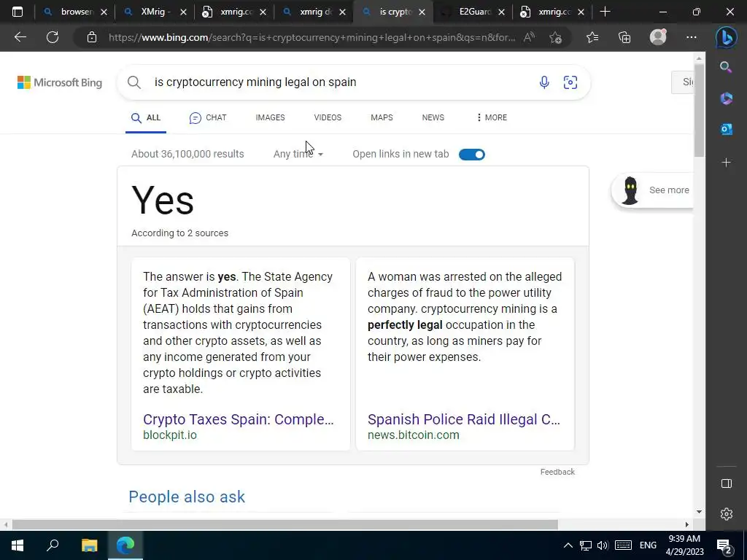Image resolution: width=747 pixels, height=560 pixels.
Task: Open the notification center icon
Action: 724,545
